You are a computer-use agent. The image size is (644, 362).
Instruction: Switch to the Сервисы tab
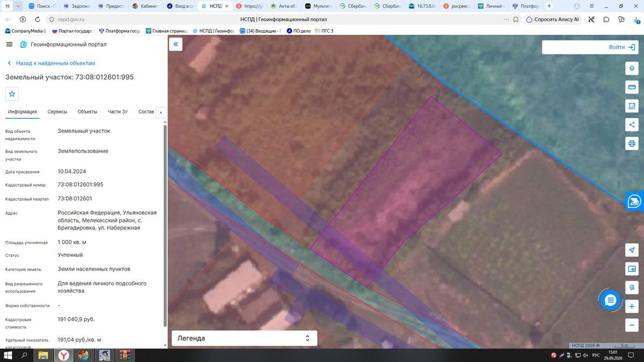(x=57, y=112)
